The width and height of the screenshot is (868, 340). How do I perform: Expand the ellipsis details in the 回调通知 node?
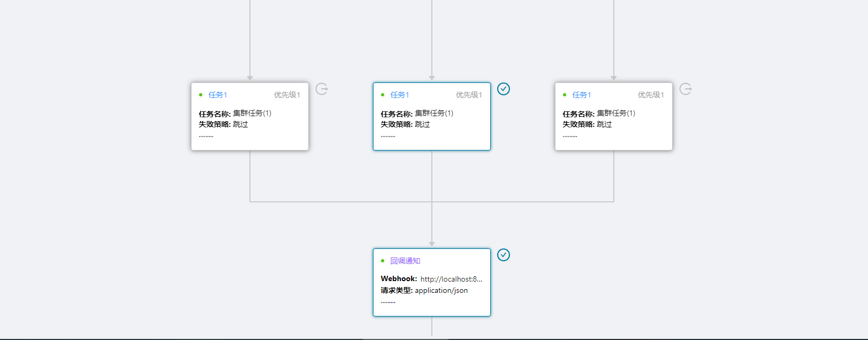tap(388, 303)
